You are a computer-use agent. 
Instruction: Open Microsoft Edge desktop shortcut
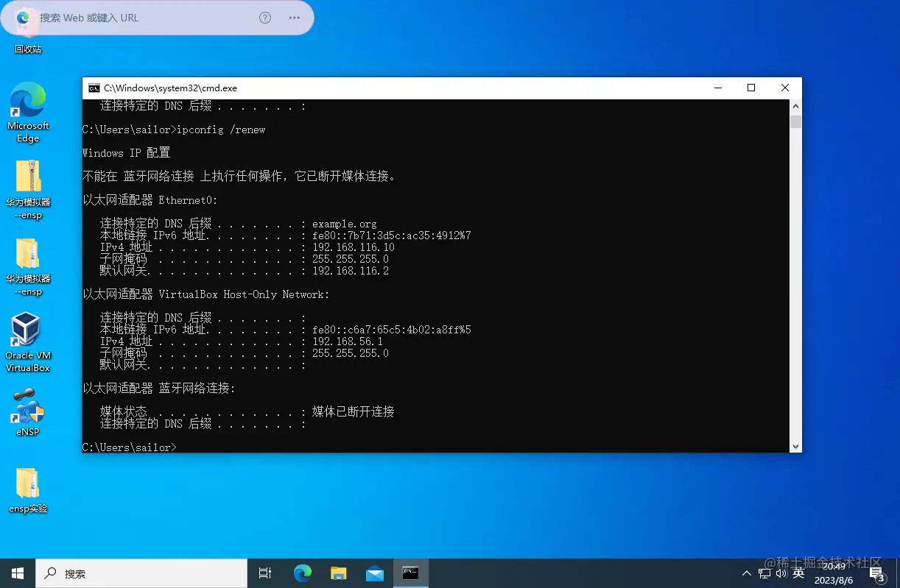tap(28, 112)
